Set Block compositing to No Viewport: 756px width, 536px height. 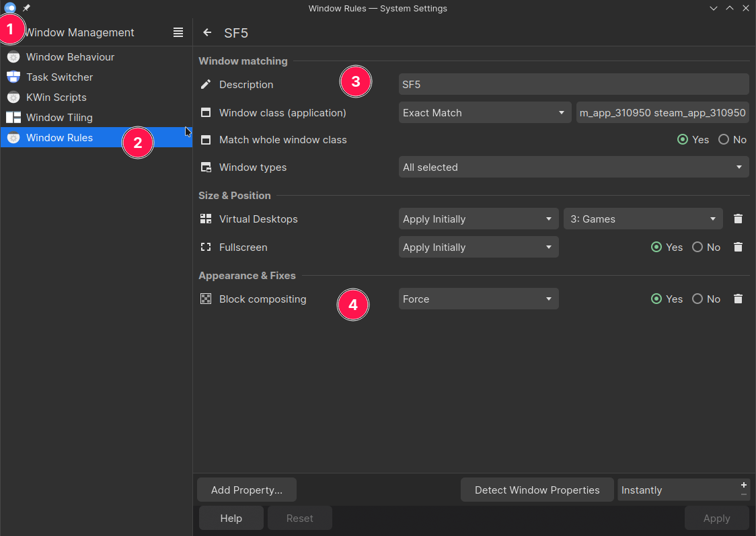[706, 299]
